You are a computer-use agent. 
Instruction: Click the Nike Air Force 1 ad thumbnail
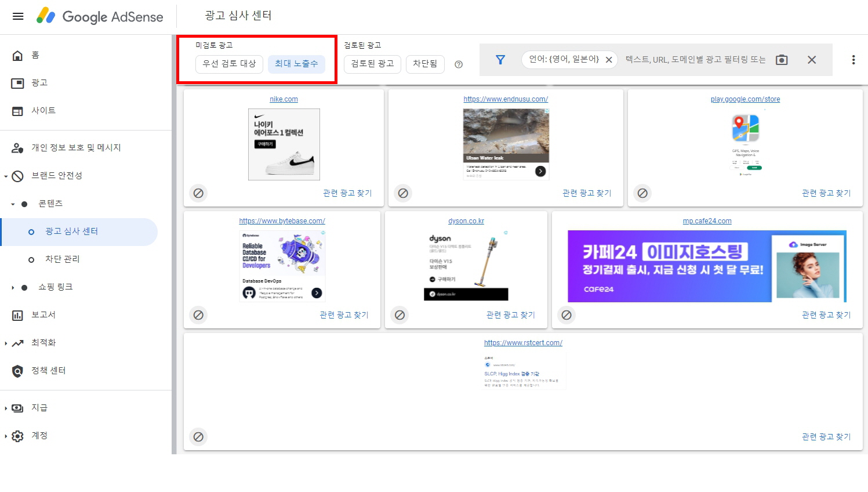click(284, 144)
